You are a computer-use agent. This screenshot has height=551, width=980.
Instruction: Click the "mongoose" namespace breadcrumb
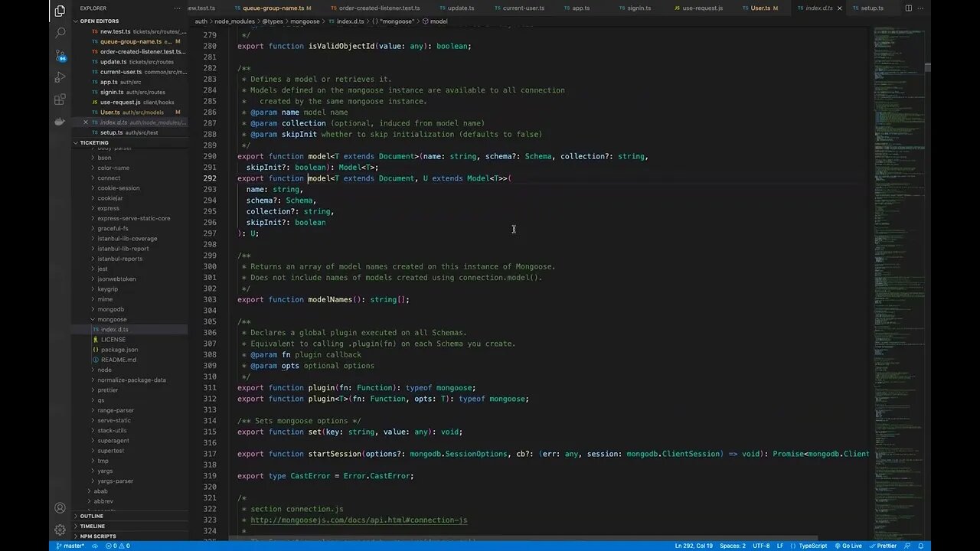tap(394, 21)
